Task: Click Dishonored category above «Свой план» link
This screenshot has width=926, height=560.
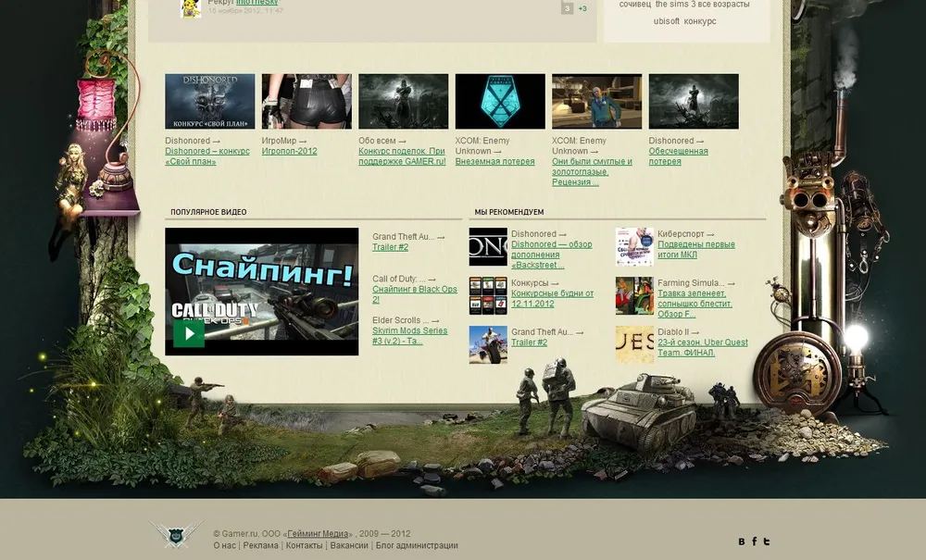Action: pos(188,141)
